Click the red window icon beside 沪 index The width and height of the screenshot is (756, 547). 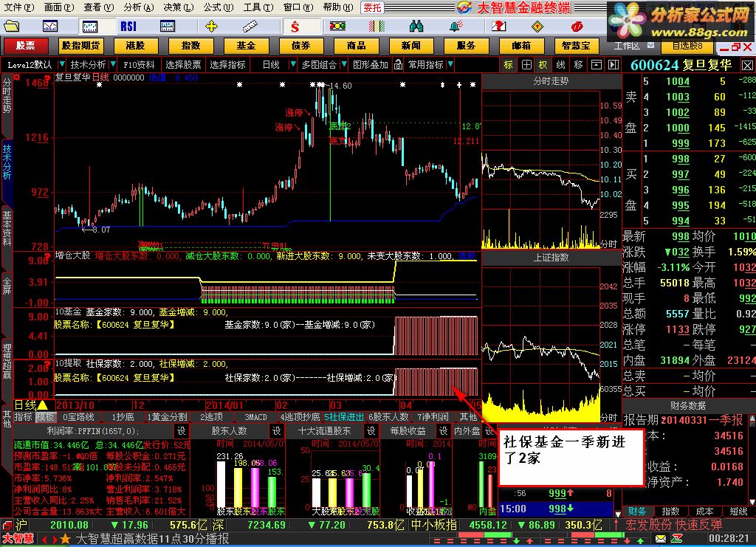[7, 525]
